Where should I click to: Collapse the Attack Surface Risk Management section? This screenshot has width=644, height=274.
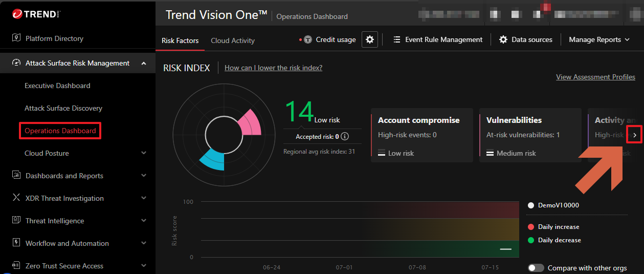pyautogui.click(x=144, y=63)
